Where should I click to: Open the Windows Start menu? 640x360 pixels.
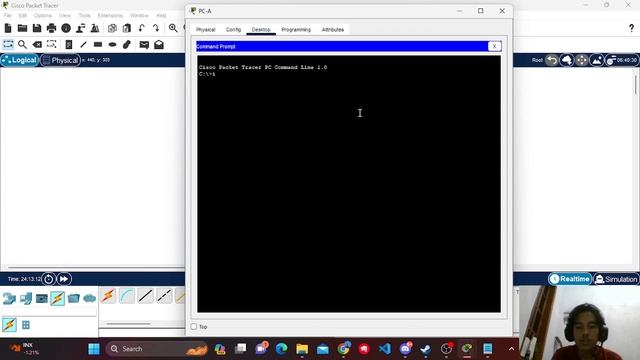tap(94, 349)
